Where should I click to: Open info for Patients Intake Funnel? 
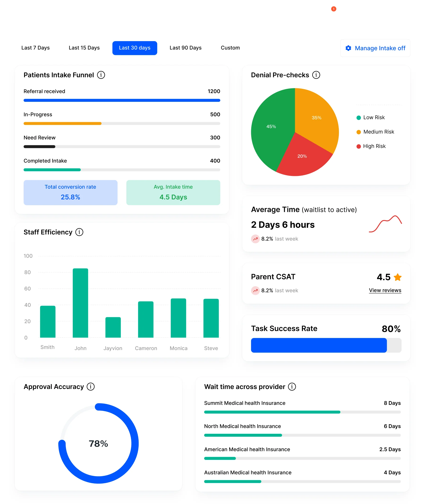[x=101, y=75]
